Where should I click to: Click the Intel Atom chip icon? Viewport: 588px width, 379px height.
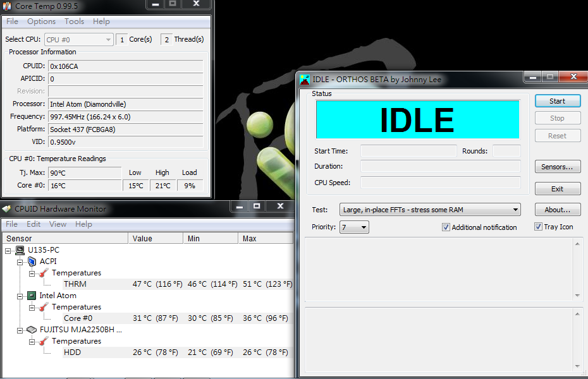[32, 296]
